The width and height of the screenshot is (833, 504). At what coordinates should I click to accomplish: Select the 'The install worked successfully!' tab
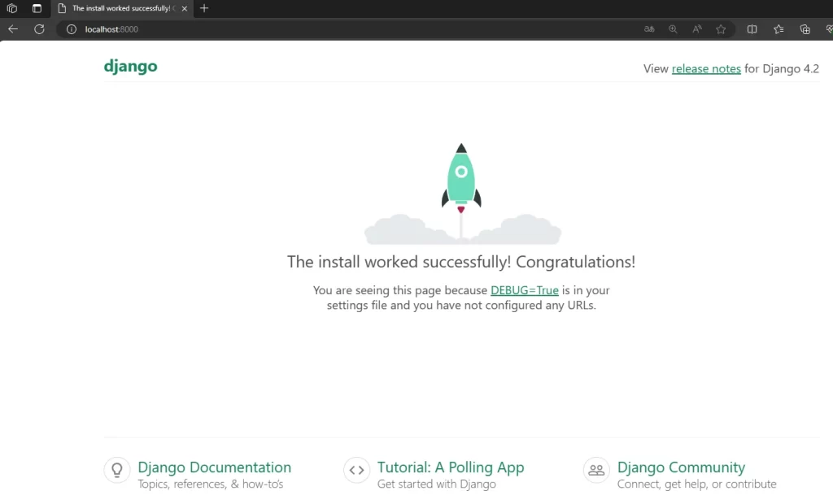[124, 8]
